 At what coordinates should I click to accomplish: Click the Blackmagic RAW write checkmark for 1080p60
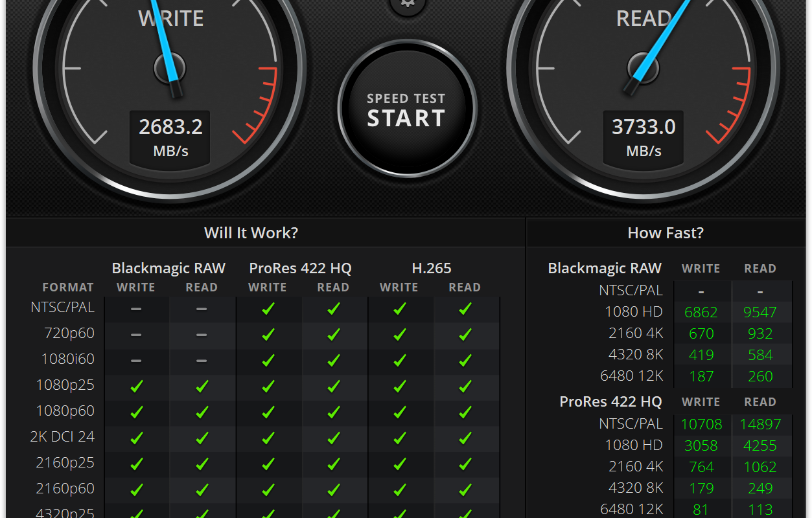pos(136,412)
